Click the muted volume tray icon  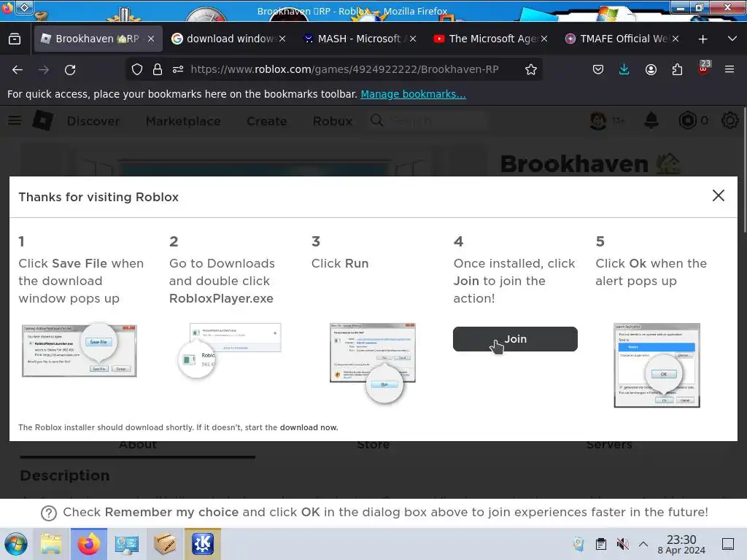click(x=622, y=544)
